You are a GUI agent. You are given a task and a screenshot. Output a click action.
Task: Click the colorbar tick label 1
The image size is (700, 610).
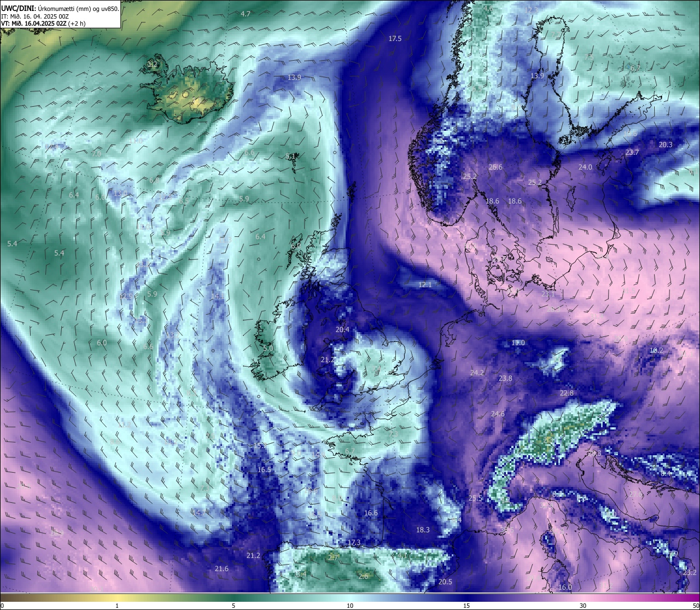(x=117, y=605)
